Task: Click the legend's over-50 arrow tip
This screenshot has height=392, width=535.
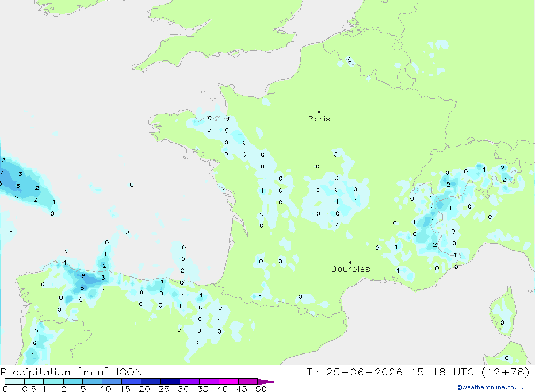Action: (x=268, y=382)
